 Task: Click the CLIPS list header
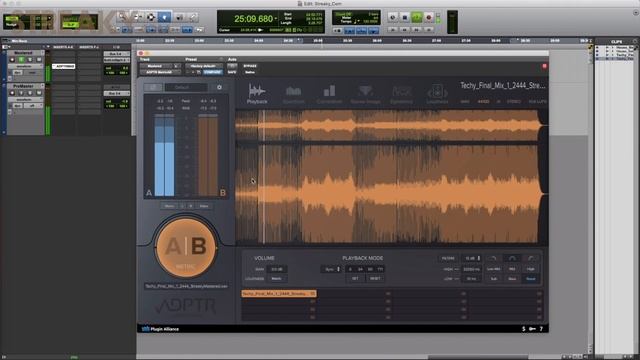[616, 42]
